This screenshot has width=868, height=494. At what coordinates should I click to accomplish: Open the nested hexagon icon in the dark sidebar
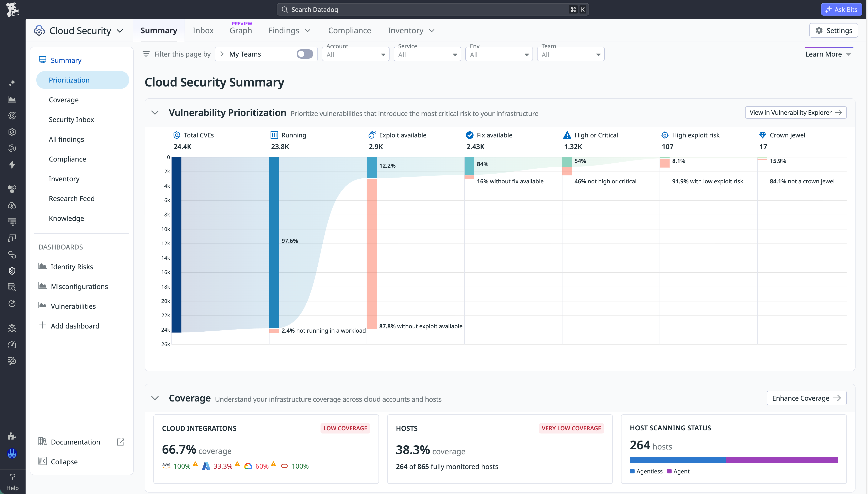(12, 132)
